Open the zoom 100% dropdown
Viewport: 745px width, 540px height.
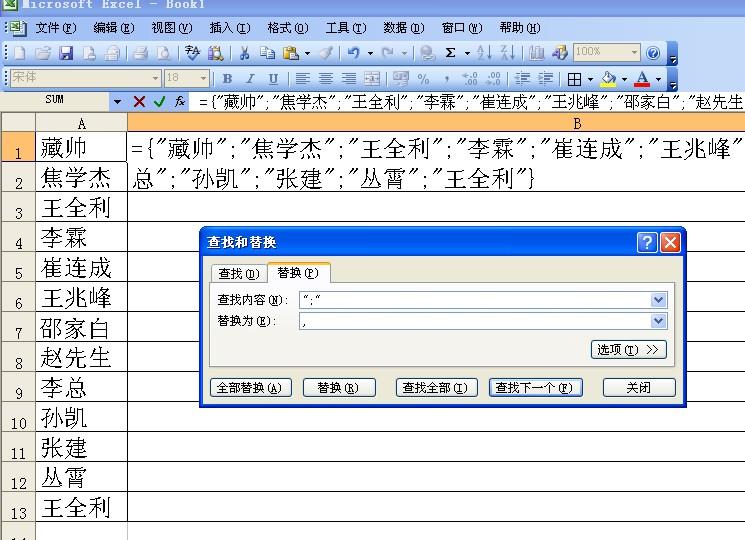click(634, 52)
